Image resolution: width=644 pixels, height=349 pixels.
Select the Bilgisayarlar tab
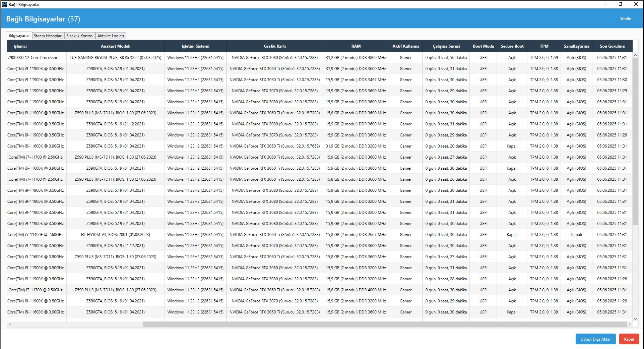click(19, 36)
